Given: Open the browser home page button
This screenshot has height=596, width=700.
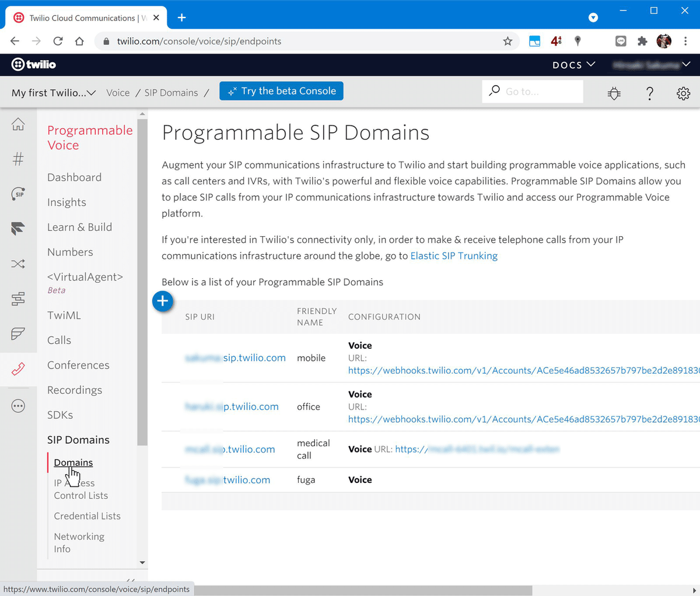Looking at the screenshot, I should [79, 41].
